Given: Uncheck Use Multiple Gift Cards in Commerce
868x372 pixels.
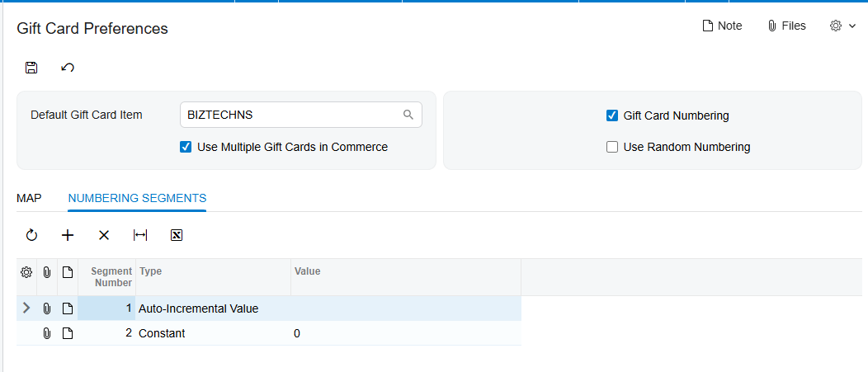Looking at the screenshot, I should pyautogui.click(x=186, y=147).
